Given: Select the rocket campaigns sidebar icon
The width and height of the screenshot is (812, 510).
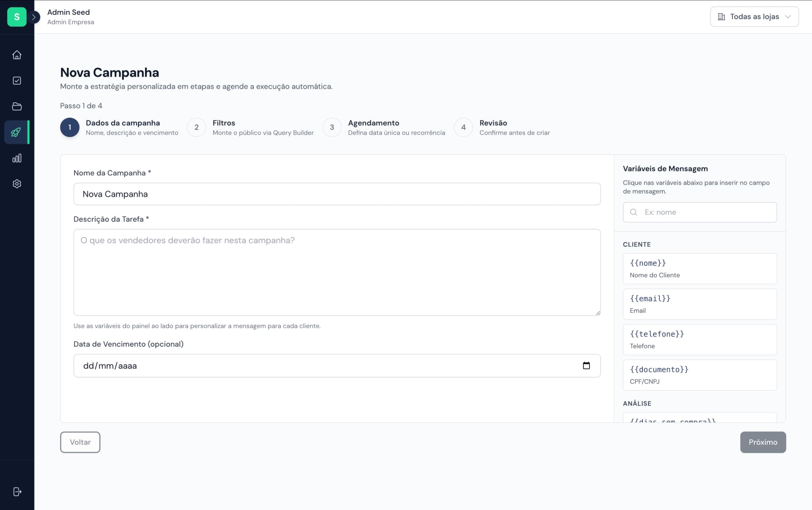Looking at the screenshot, I should [16, 132].
